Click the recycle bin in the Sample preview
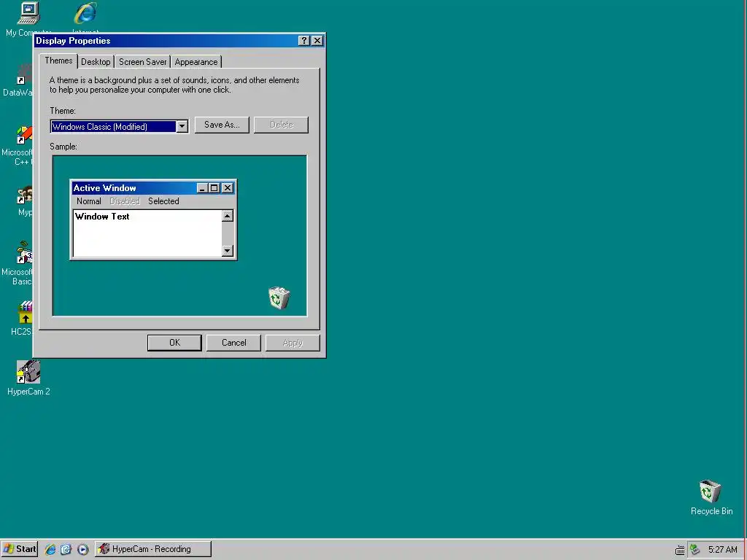 point(279,298)
